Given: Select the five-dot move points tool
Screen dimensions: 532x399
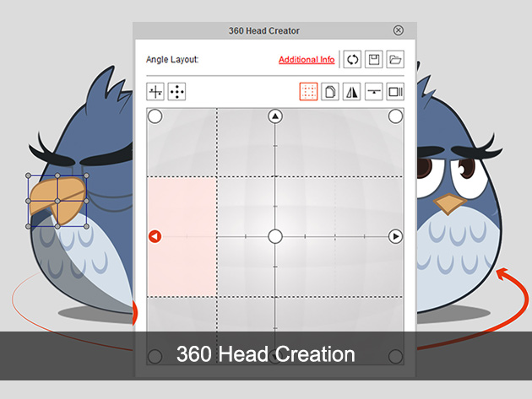Looking at the screenshot, I should pyautogui.click(x=176, y=92).
